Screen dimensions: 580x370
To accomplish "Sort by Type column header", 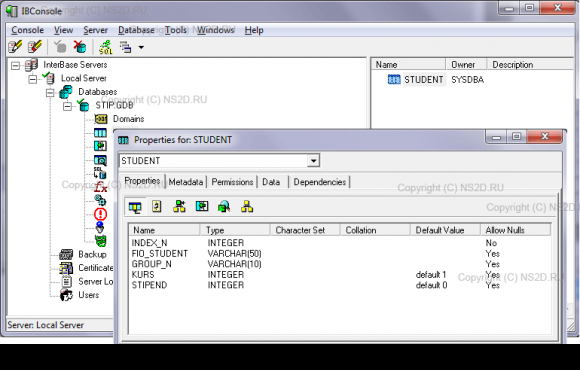I will coord(235,230).
